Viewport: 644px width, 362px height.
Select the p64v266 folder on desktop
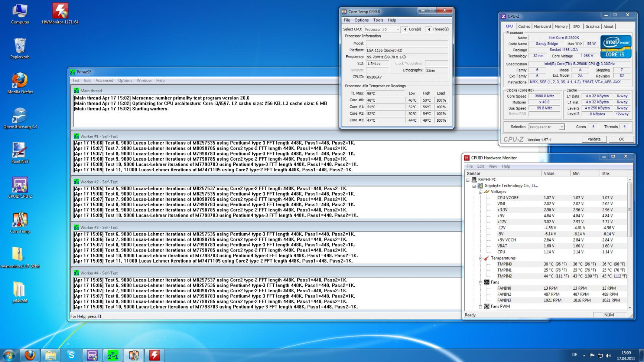tap(20, 293)
